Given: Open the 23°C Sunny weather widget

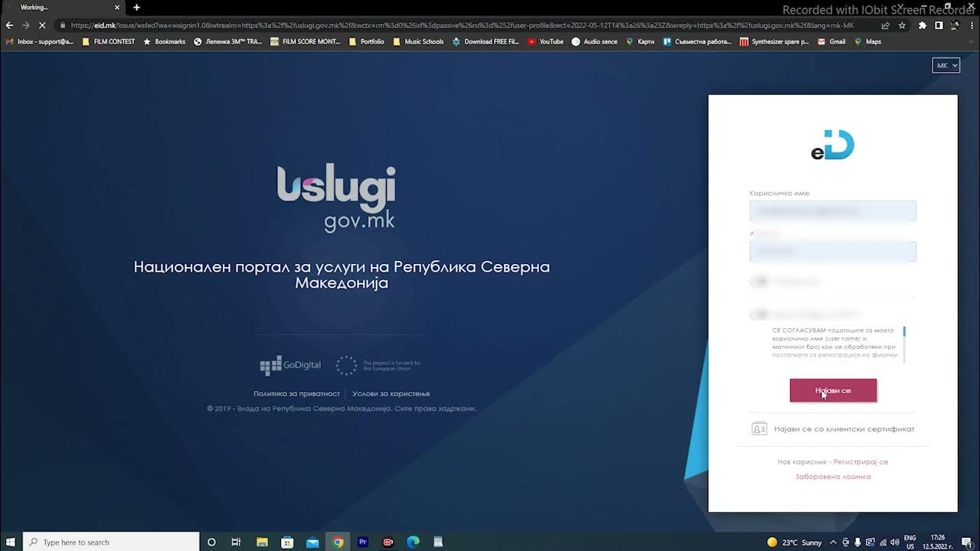Looking at the screenshot, I should (x=794, y=542).
